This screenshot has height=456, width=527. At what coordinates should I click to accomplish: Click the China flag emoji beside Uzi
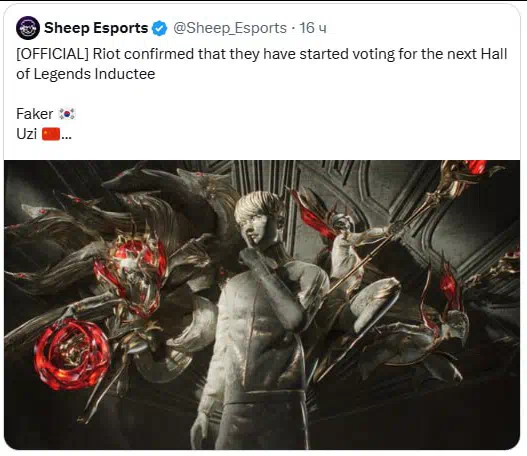(51, 134)
